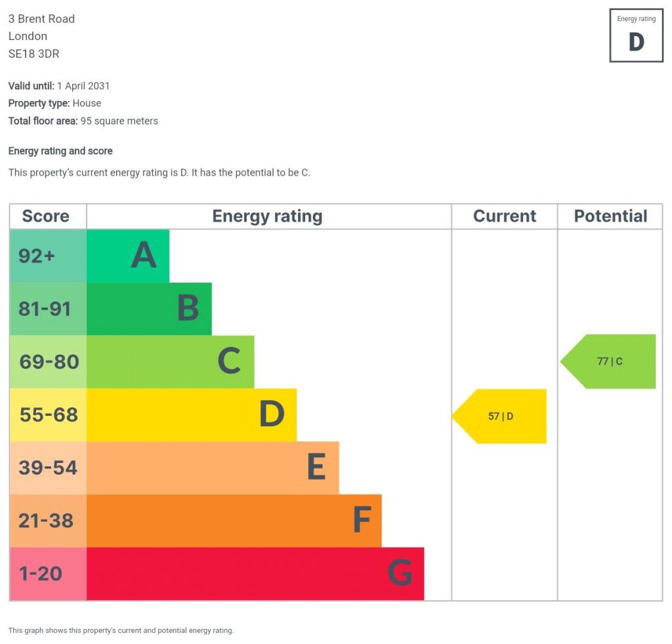Image resolution: width=672 pixels, height=644 pixels.
Task: Click the green 77 | C potential arrow
Action: coord(610,361)
